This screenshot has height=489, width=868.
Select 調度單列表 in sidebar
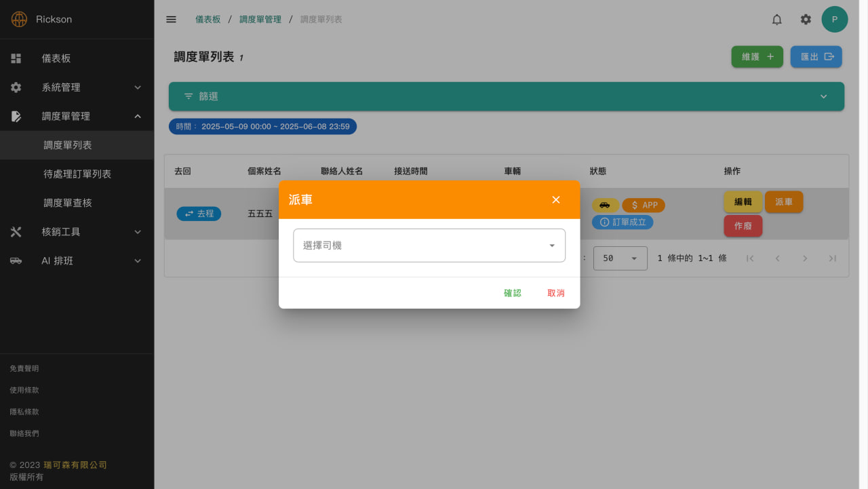click(77, 145)
